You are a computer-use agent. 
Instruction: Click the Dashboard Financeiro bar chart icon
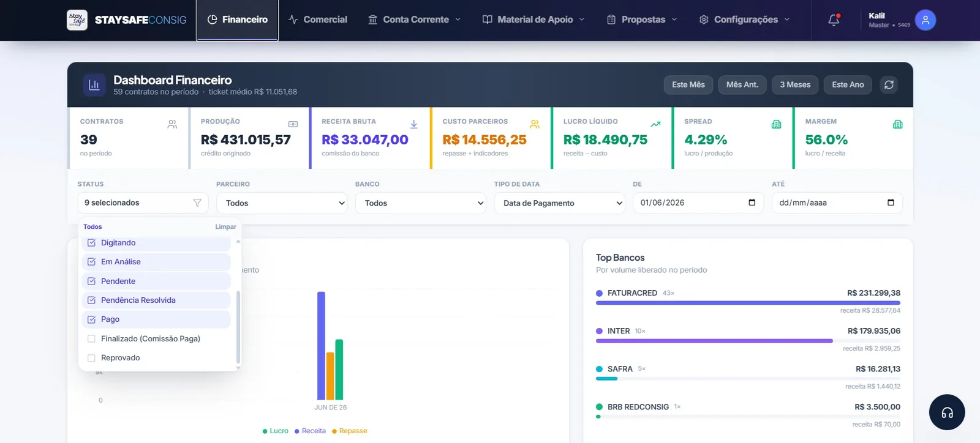pyautogui.click(x=94, y=85)
